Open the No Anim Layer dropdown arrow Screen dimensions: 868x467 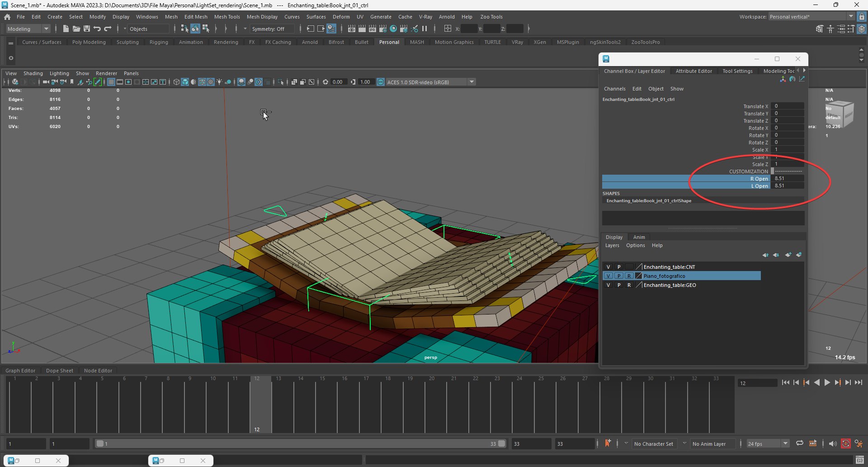click(x=684, y=443)
